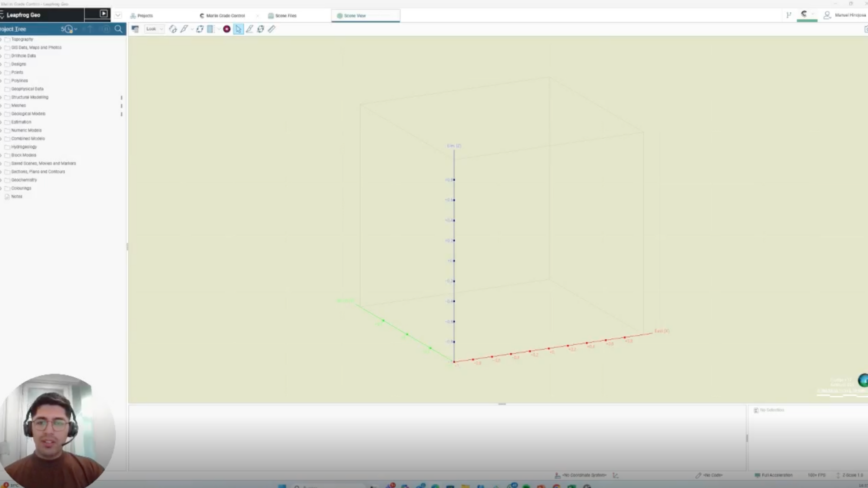Click the Seequent Central icon at top right

click(x=804, y=14)
